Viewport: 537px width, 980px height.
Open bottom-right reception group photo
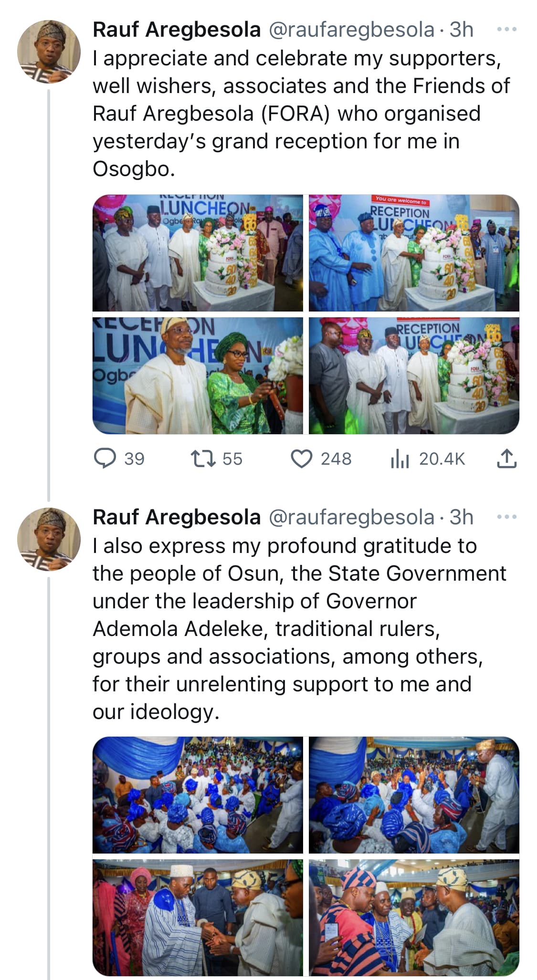tap(414, 375)
